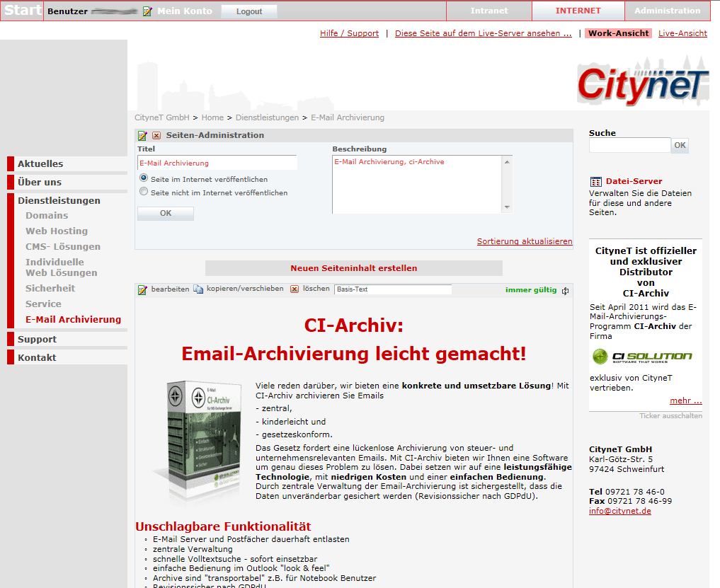Click the Home breadcrumb
The image size is (720, 588).
[212, 117]
